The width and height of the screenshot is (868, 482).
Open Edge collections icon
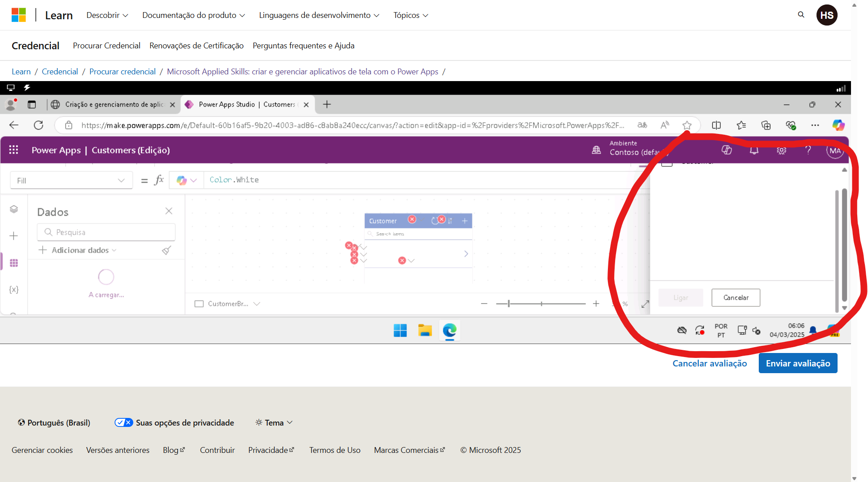coord(766,125)
